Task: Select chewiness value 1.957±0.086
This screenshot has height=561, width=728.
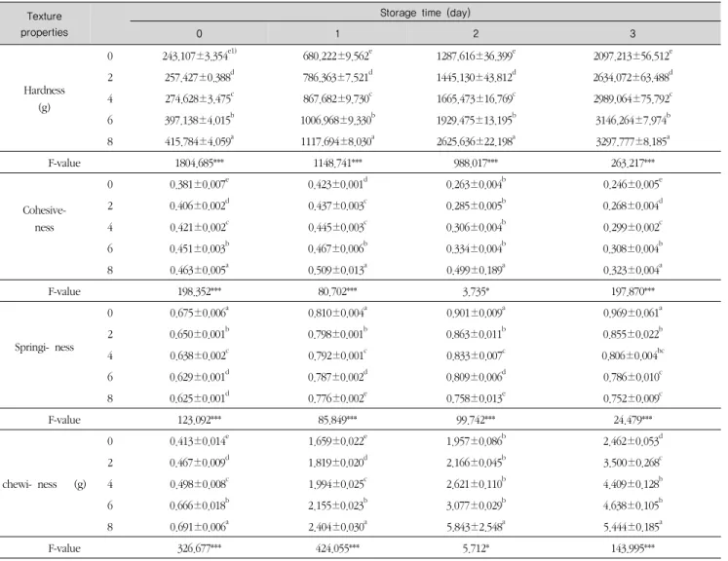Action: click(x=476, y=441)
